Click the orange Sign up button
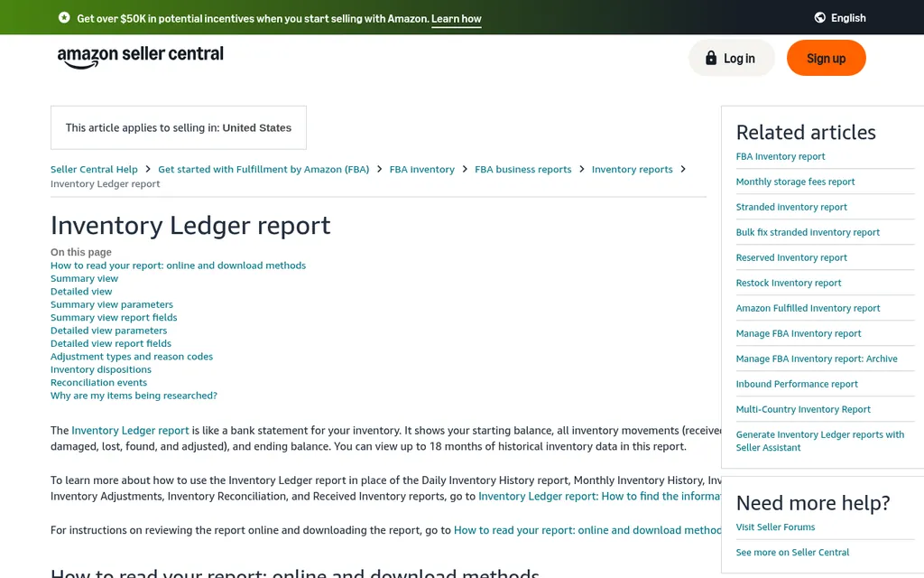Image resolution: width=924 pixels, height=578 pixels. (827, 58)
